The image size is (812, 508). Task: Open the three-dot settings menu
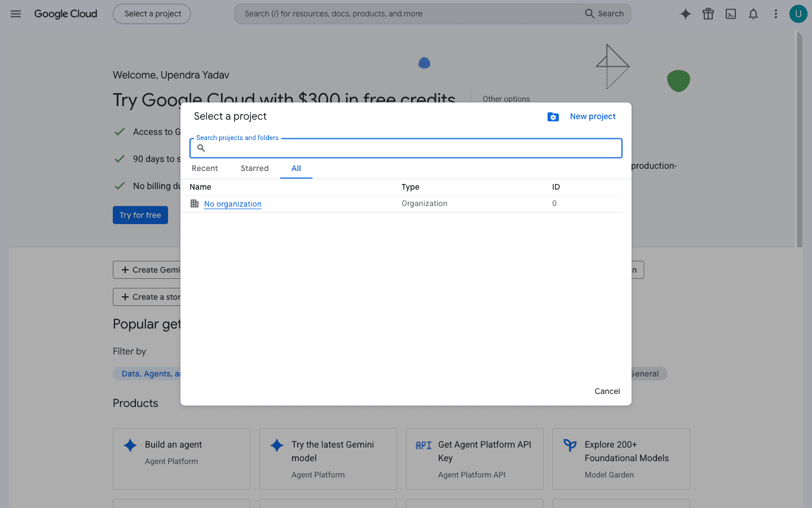[776, 14]
